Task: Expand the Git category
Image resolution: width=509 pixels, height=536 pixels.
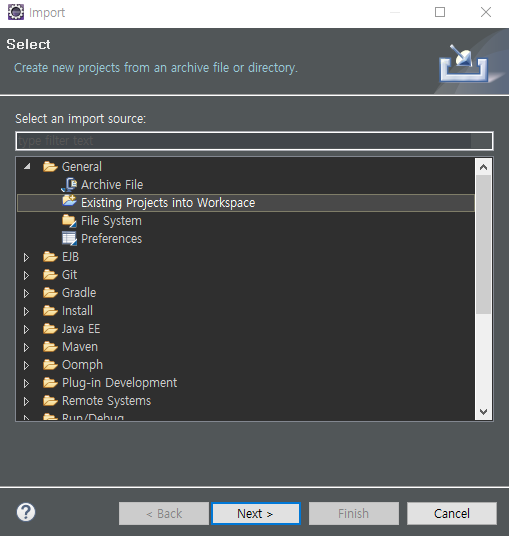Action: (x=26, y=276)
